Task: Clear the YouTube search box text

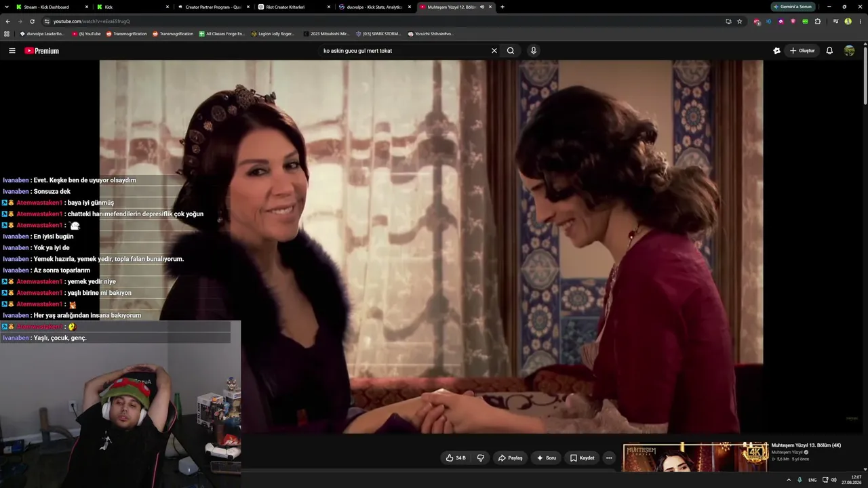Action: tap(494, 51)
